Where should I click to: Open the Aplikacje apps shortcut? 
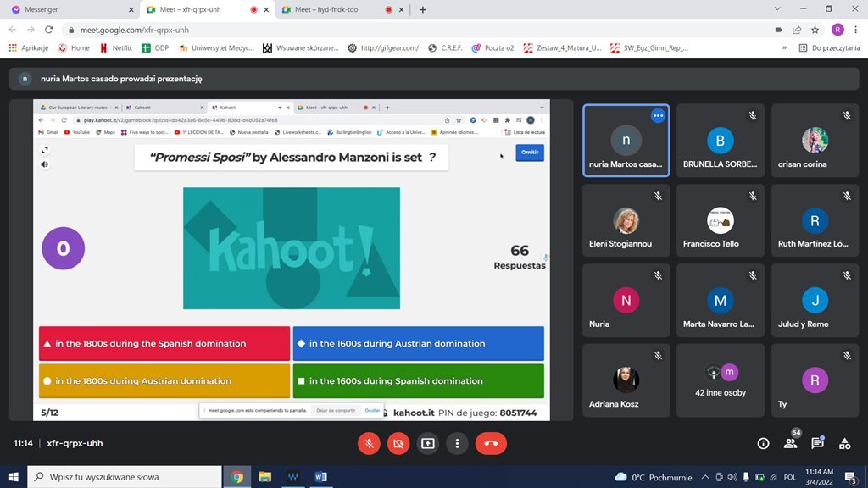[29, 48]
